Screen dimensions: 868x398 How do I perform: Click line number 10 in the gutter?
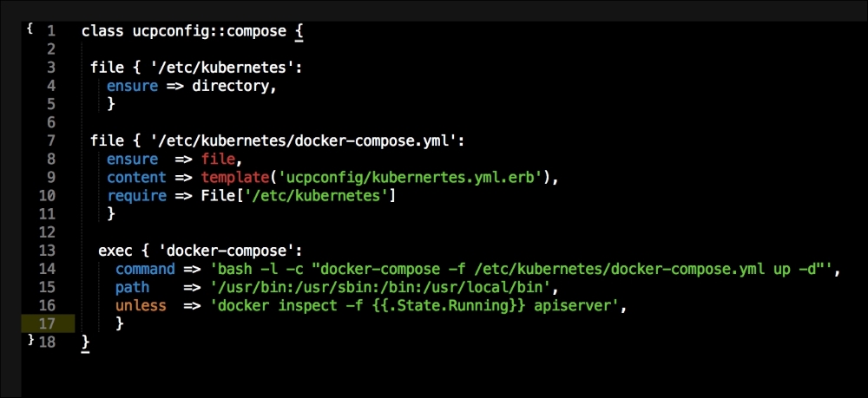(48, 196)
